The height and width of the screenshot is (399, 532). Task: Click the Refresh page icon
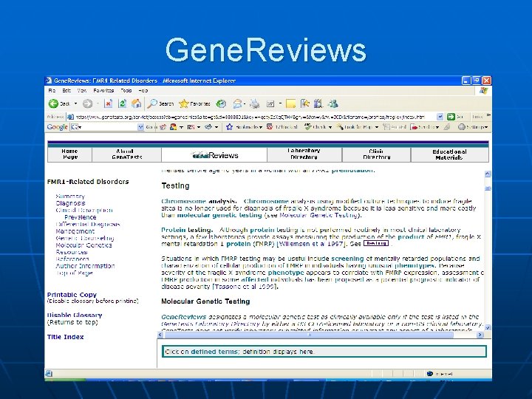click(123, 103)
